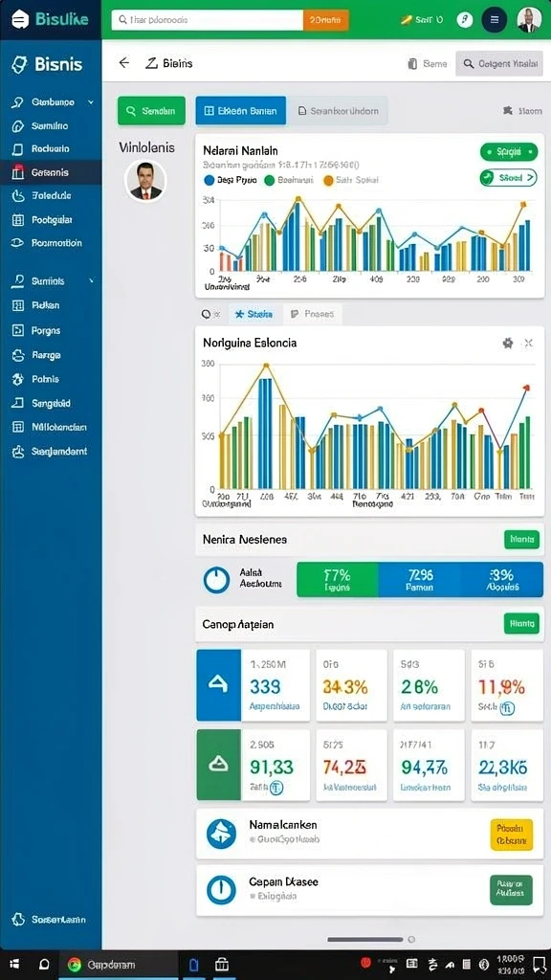Click the back arrow beside Bisnis title
551x980 pixels.
123,62
